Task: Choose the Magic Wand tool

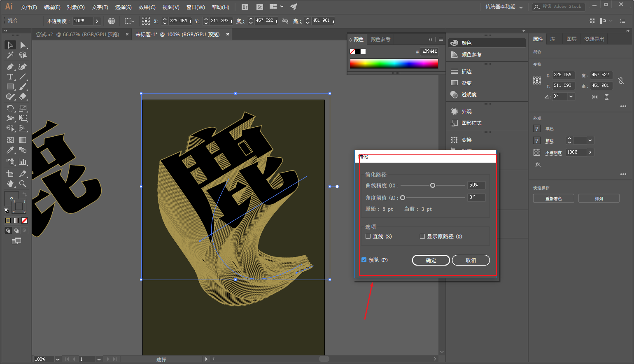Action: (x=10, y=55)
